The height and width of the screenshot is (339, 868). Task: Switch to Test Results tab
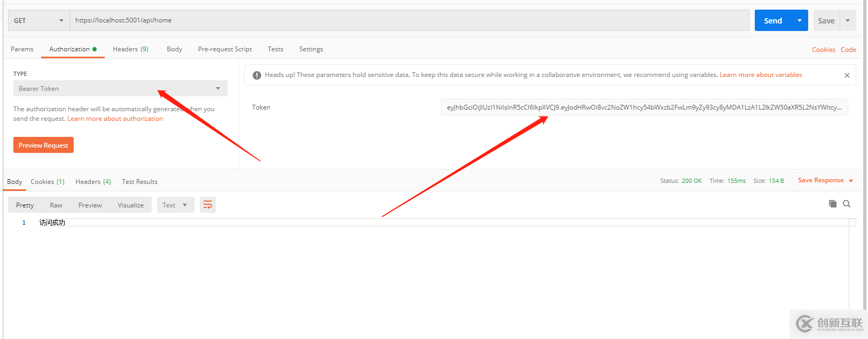[x=139, y=182]
